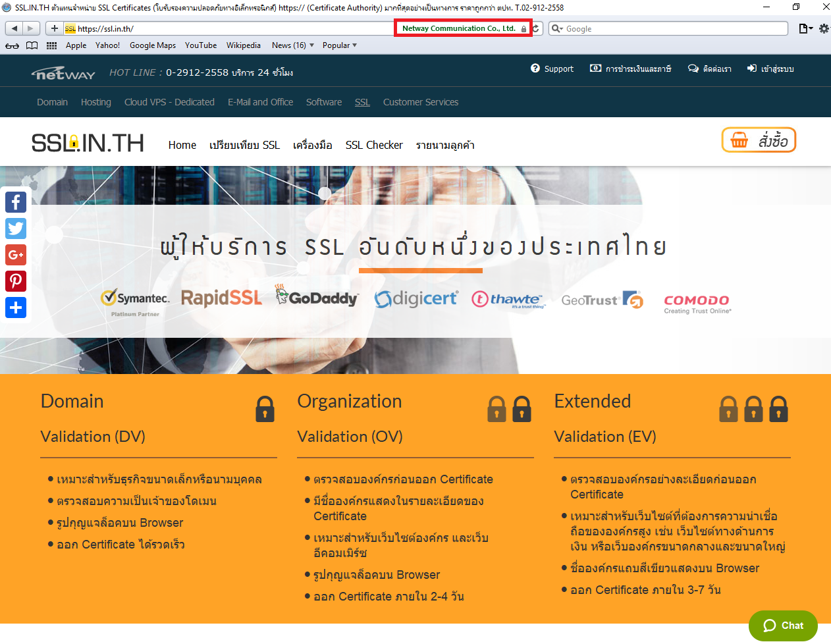Screen dimensions: 831x644
Task: Open the Top Sites grid icon
Action: tap(51, 45)
